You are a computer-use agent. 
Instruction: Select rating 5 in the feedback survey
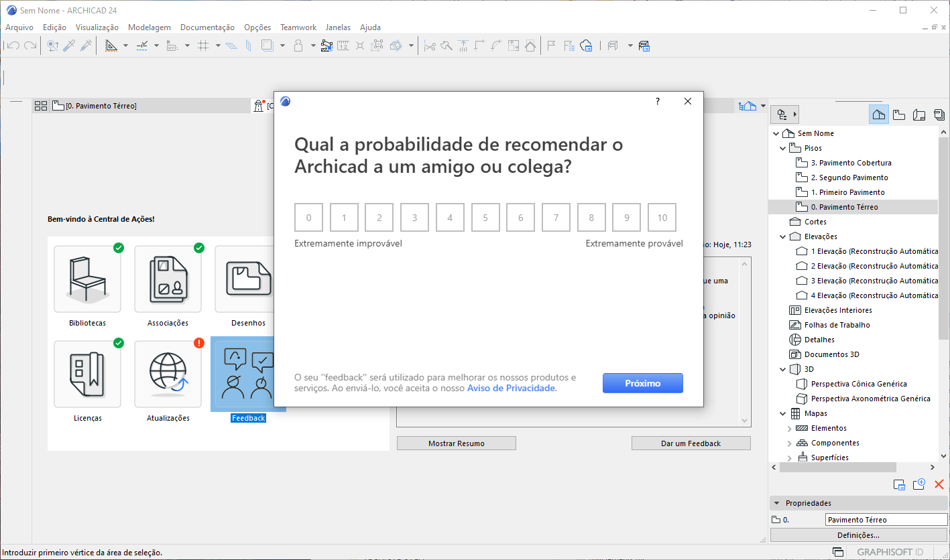[485, 218]
